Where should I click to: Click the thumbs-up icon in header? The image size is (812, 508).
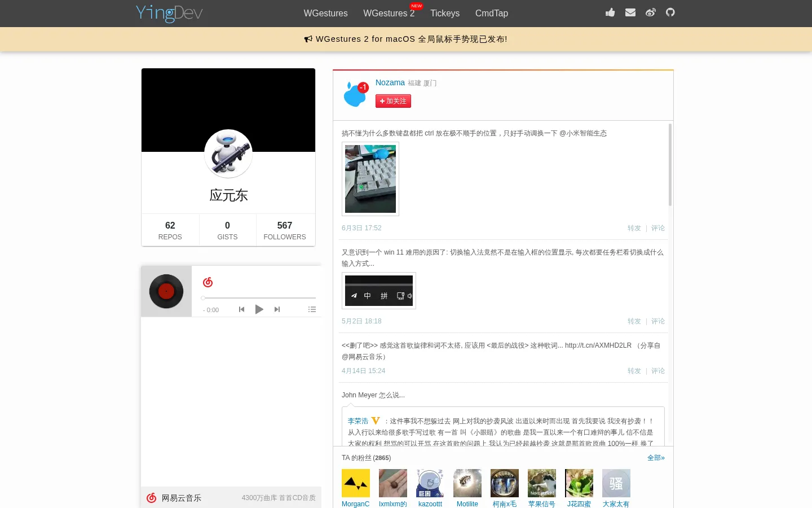pos(610,12)
